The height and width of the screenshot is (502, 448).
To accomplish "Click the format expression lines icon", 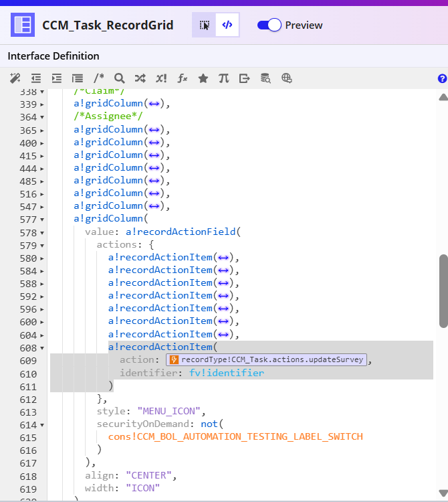I will coord(78,78).
